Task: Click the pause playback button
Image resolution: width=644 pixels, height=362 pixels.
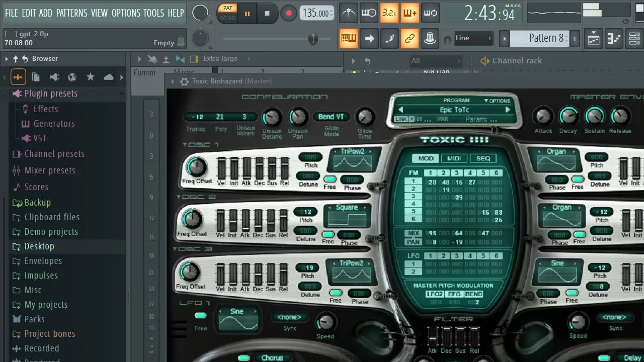Action: (247, 14)
